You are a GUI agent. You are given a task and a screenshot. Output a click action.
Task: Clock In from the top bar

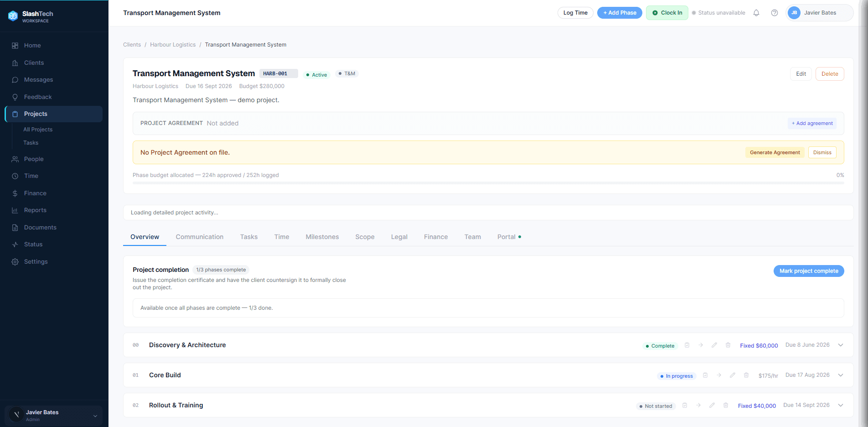pyautogui.click(x=667, y=13)
